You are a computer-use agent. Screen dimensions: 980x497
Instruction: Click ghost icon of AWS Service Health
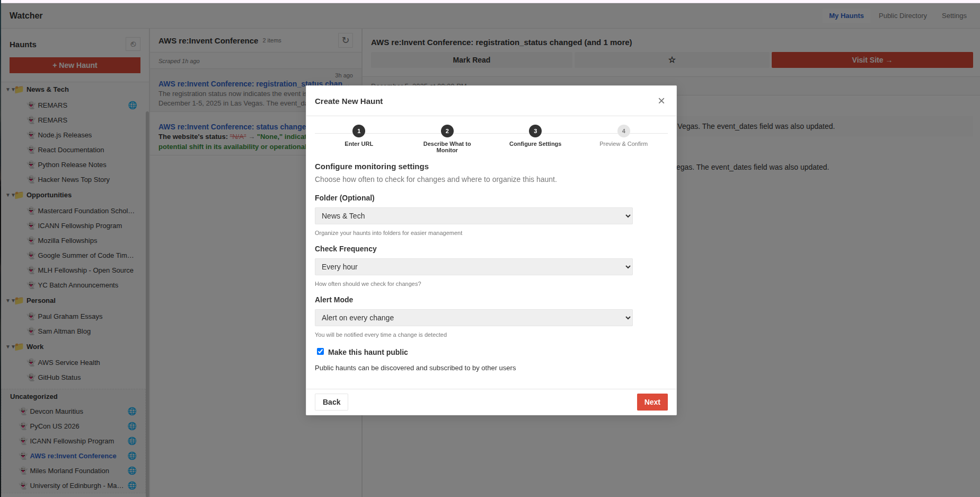click(x=31, y=362)
